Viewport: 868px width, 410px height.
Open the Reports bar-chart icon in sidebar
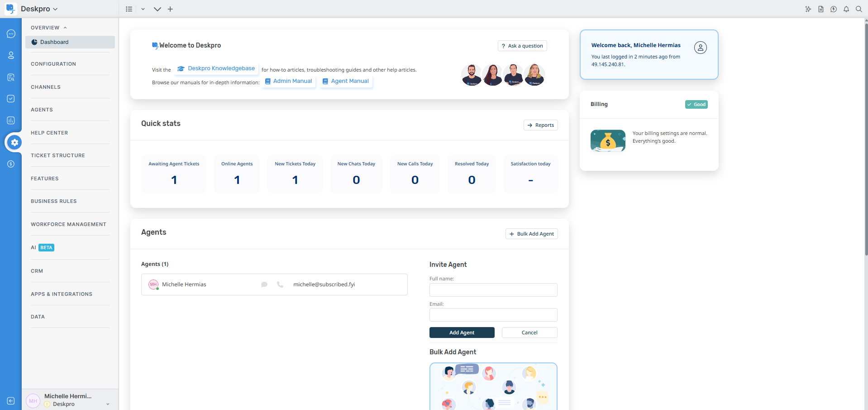tap(11, 121)
